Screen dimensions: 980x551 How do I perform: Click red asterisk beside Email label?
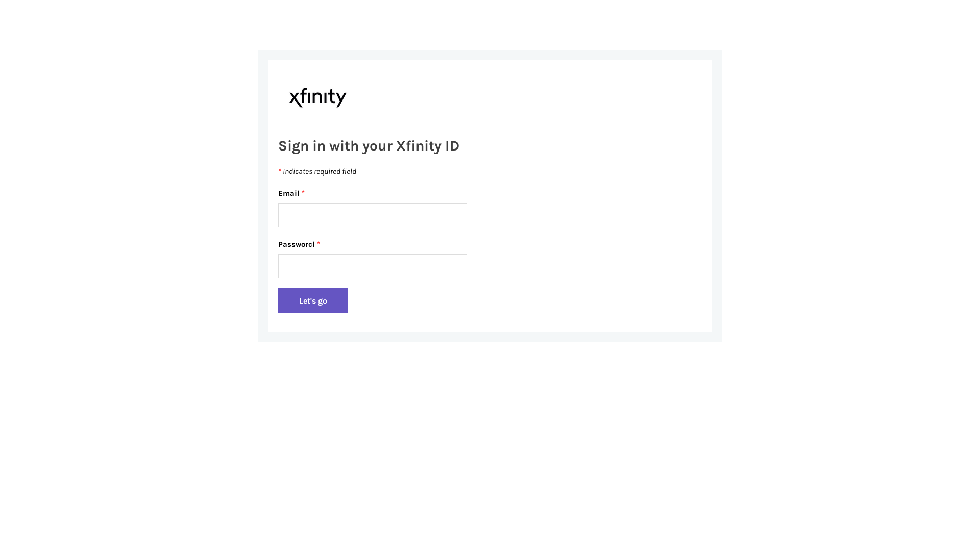[x=303, y=193]
